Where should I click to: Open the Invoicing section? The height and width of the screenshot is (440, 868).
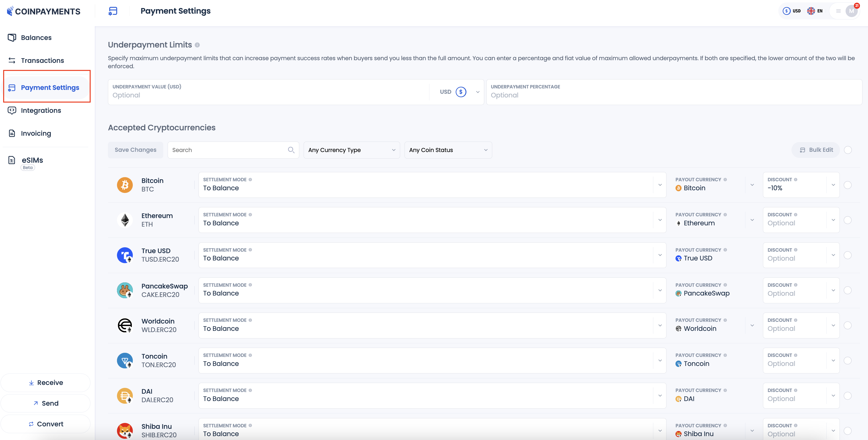tap(36, 133)
